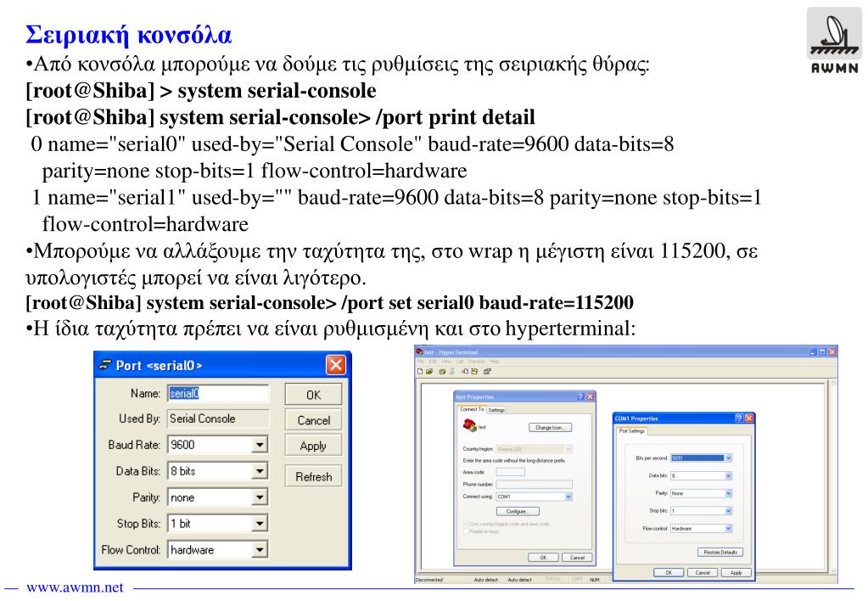Open Flow Control dropdown in Port serial0
This screenshot has width=868, height=601.
click(x=259, y=549)
